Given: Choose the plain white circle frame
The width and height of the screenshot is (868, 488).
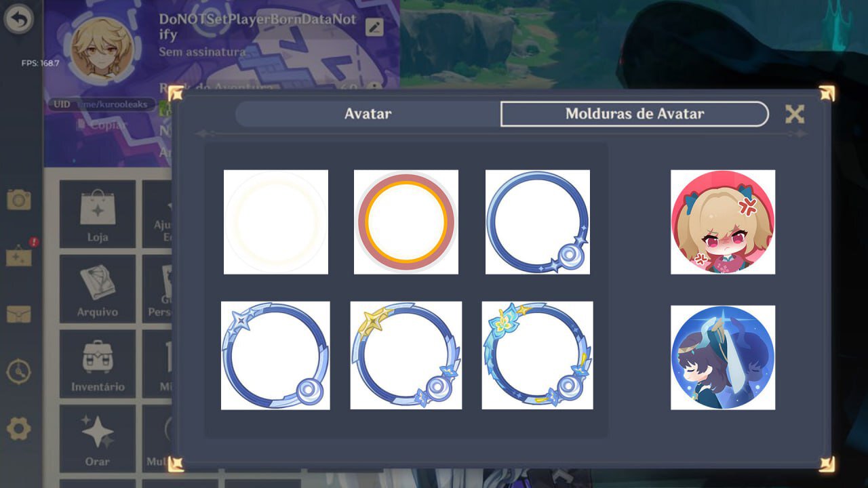Looking at the screenshot, I should click(x=276, y=222).
